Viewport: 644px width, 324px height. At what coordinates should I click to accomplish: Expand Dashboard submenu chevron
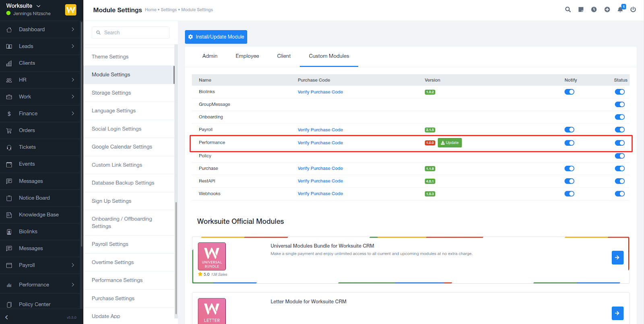[73, 29]
